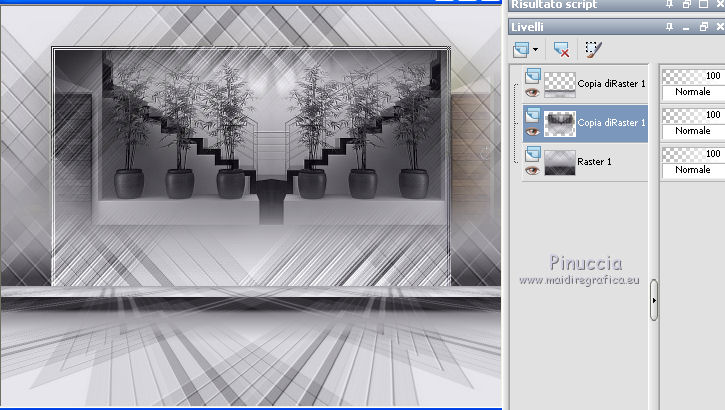Open the new layer type dropdown arrow
The image size is (725, 410).
click(x=535, y=49)
